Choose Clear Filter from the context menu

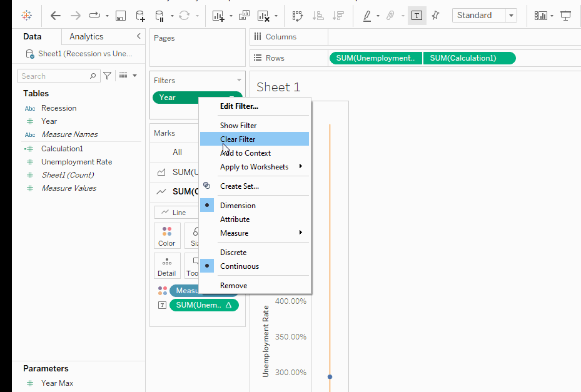coord(238,138)
